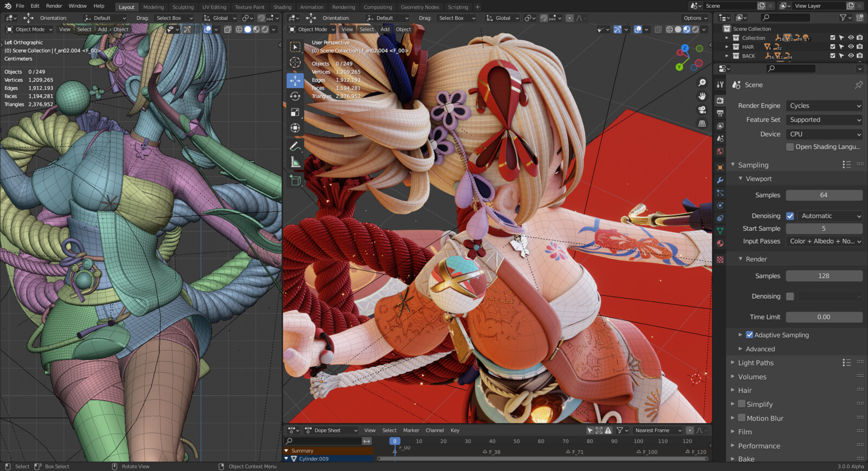This screenshot has height=471, width=868.
Task: Exclude BACK collection via checkbox
Action: 833,56
